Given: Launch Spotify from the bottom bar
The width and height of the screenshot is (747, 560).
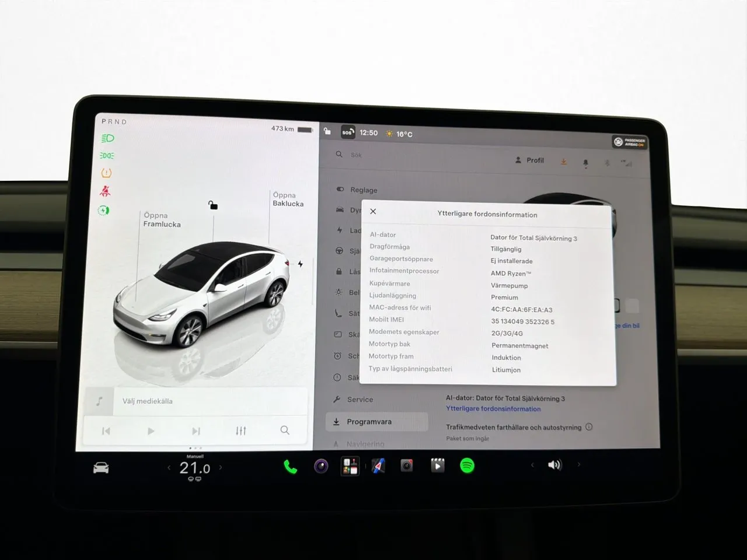Looking at the screenshot, I should coord(467,466).
